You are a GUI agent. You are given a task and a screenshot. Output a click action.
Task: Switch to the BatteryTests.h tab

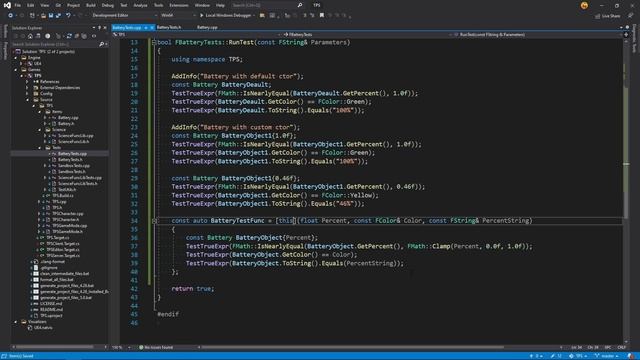tap(169, 27)
